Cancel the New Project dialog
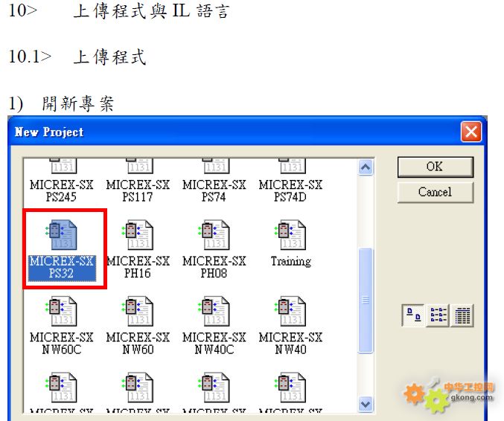This screenshot has width=504, height=421. (x=436, y=192)
